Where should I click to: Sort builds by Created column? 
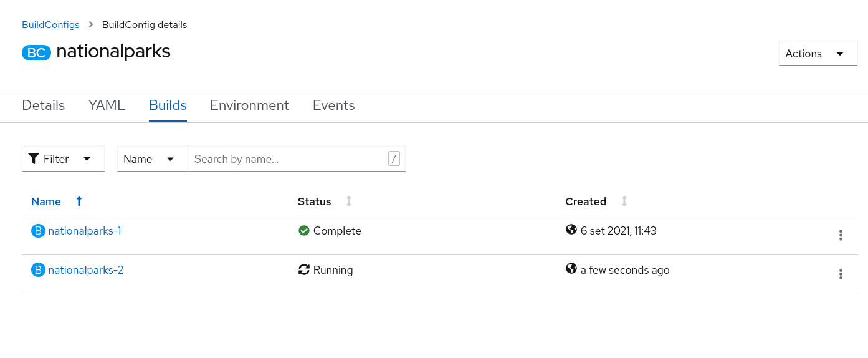pyautogui.click(x=624, y=201)
